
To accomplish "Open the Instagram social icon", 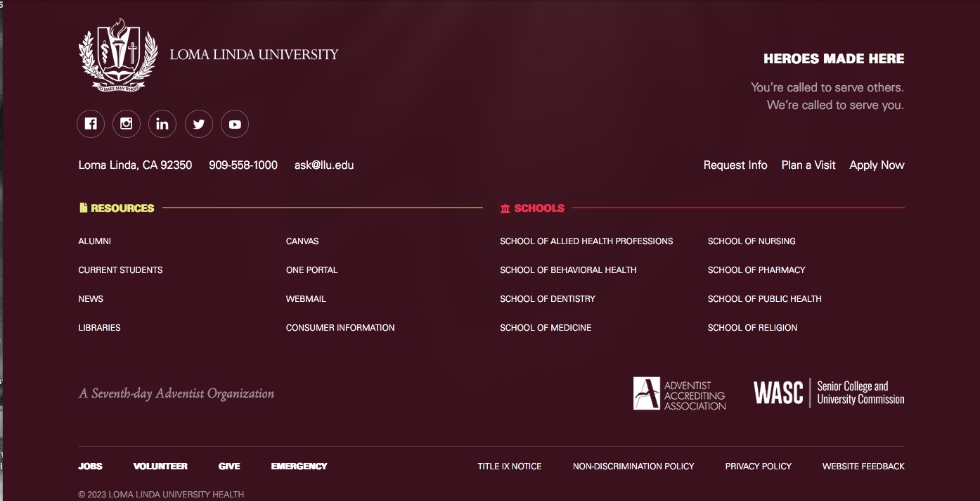I will [x=127, y=124].
